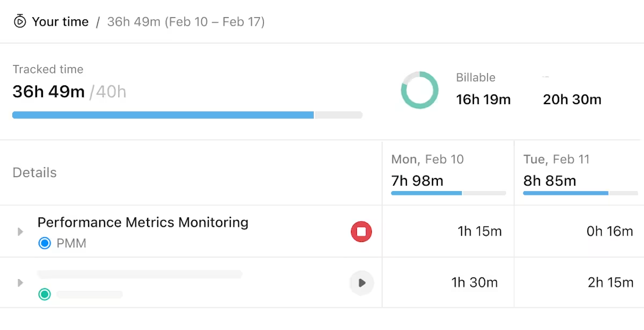The height and width of the screenshot is (330, 644).
Task: Edit the 2h 15m Tuesday time cell
Action: [610, 283]
